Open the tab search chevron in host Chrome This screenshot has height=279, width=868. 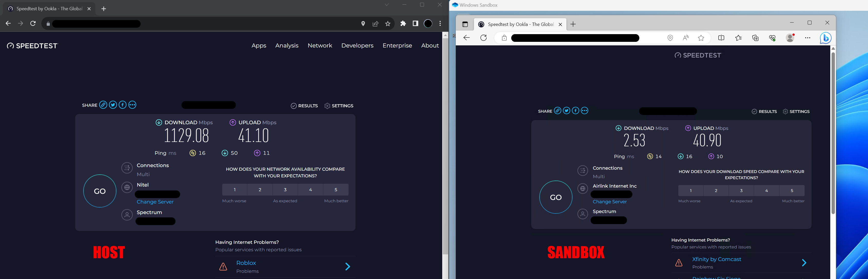(387, 5)
